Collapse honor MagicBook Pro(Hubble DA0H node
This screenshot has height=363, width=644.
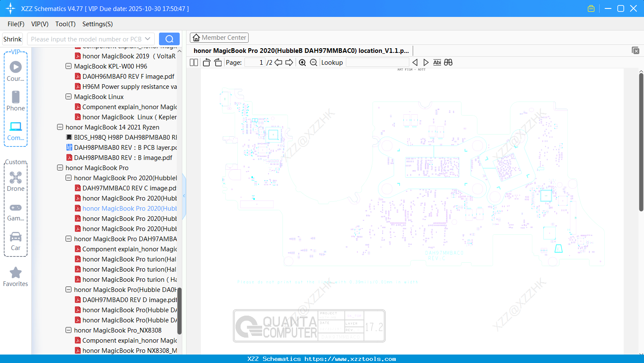coord(69,289)
